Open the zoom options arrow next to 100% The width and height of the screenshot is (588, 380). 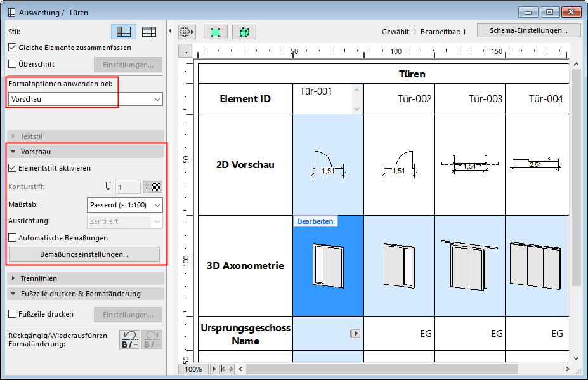click(x=214, y=369)
